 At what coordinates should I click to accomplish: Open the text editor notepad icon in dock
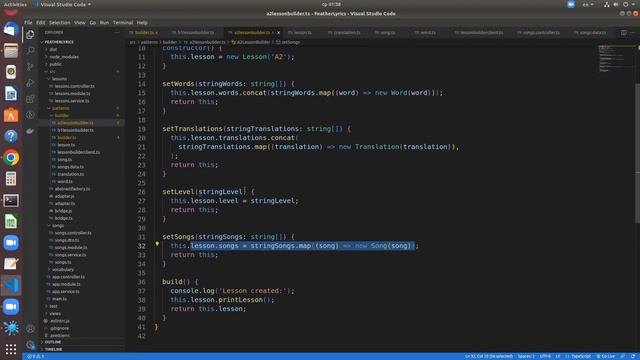pos(11,264)
